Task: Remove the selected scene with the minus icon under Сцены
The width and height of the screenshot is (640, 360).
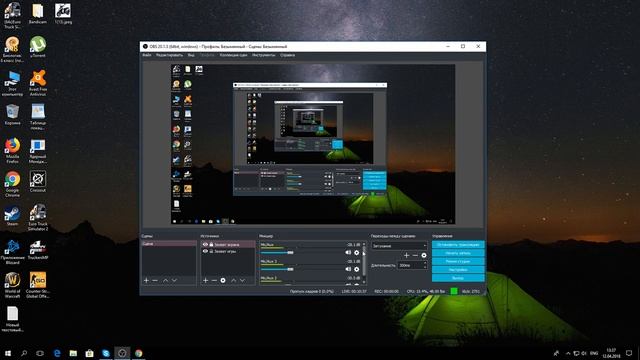Action: click(155, 280)
